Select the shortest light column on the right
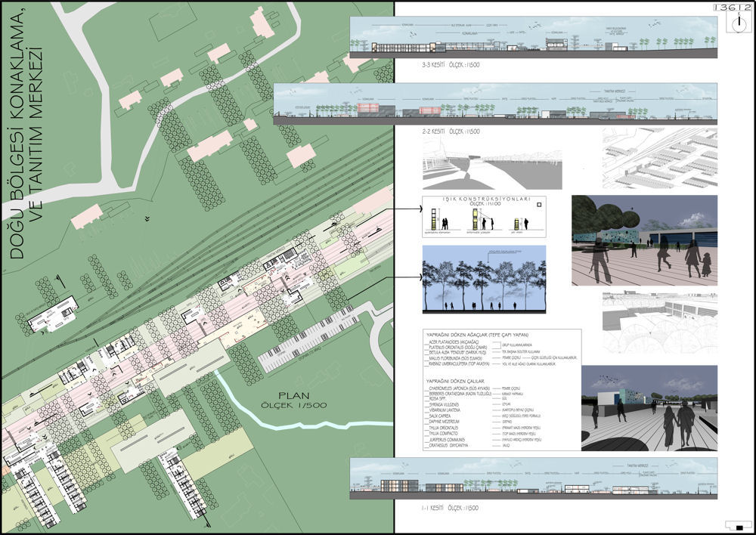756x535 pixels. pyautogui.click(x=516, y=224)
